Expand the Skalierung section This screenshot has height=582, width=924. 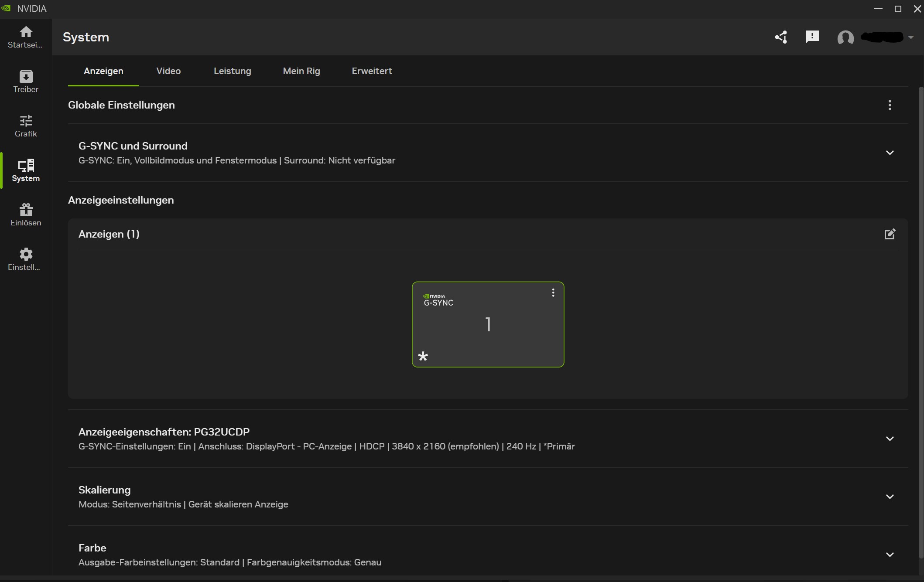[x=890, y=497]
